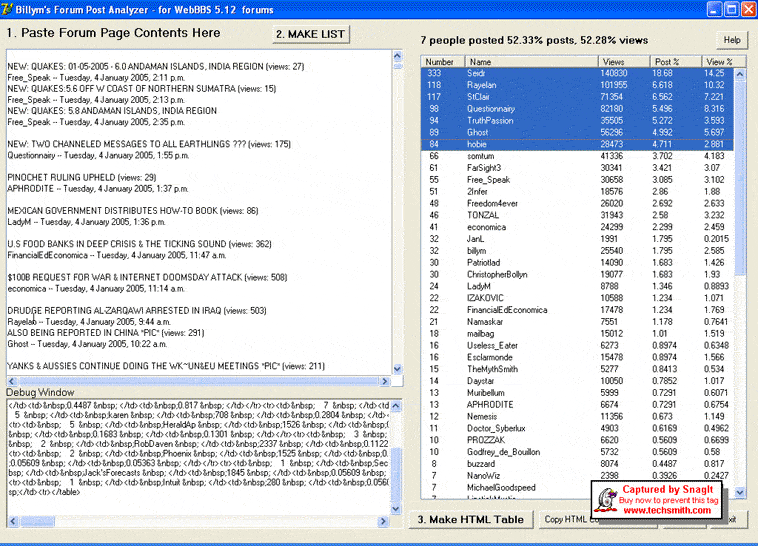Click the paste box's scroll up arrow

pos(397,56)
